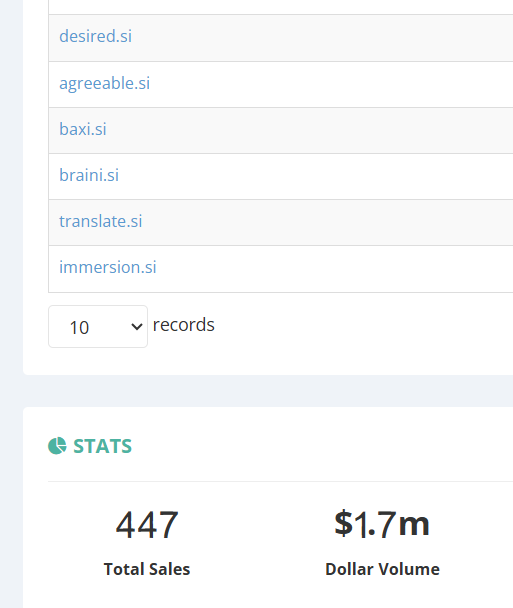Click the Total Sales label
513x608 pixels.
(x=147, y=569)
